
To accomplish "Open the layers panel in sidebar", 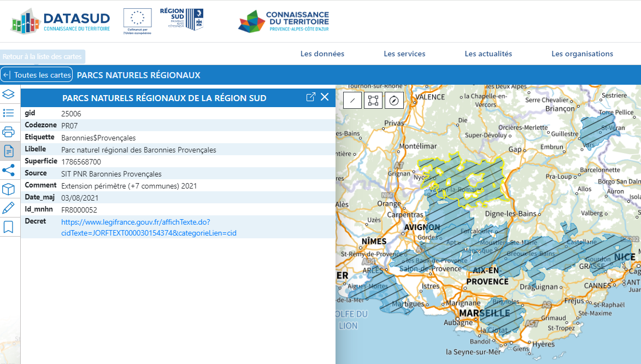I will point(8,94).
